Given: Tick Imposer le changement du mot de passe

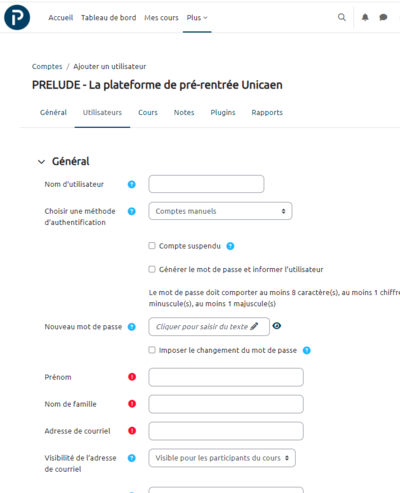Looking at the screenshot, I should click(x=152, y=350).
